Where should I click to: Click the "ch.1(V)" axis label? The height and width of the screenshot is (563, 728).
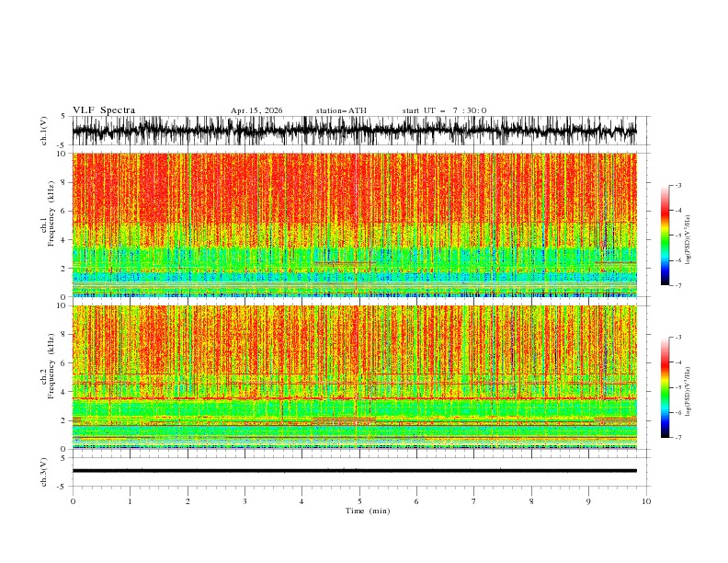(44, 131)
